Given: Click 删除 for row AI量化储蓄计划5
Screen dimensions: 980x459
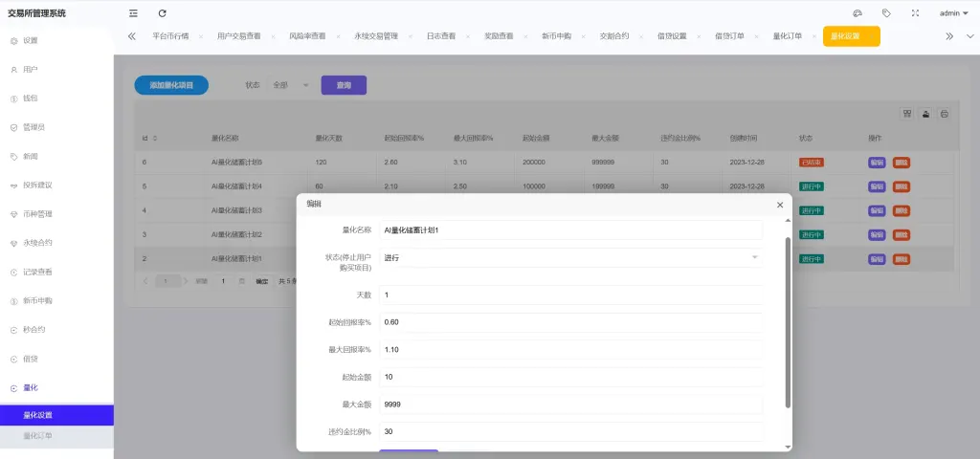Looking at the screenshot, I should (902, 163).
